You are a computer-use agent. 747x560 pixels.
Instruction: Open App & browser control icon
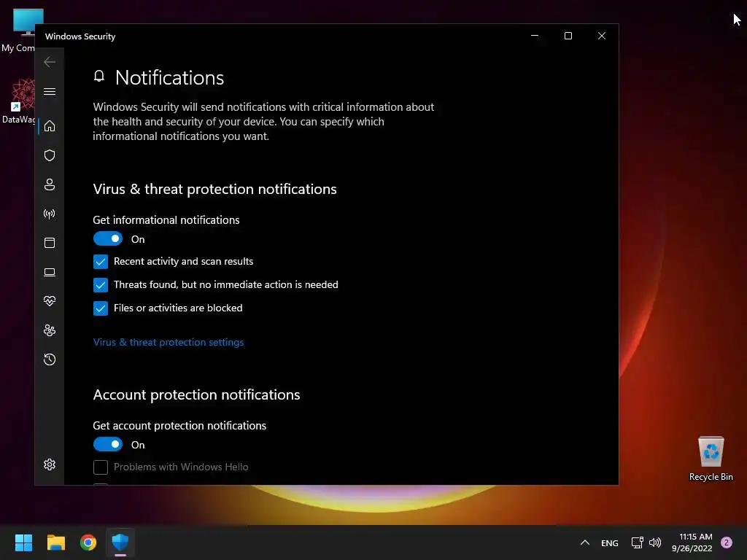tap(50, 243)
